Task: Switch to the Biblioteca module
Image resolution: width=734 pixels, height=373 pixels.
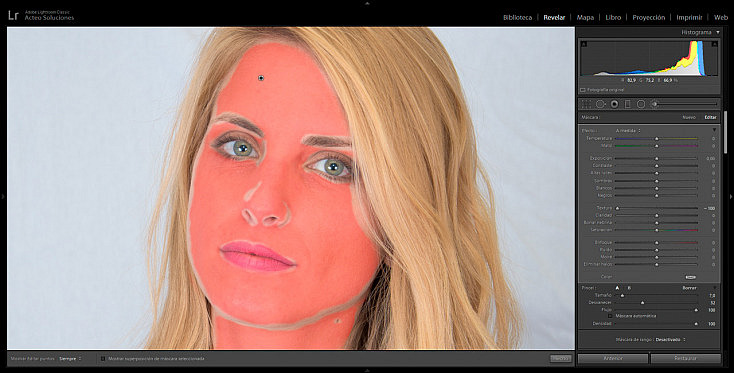Action: click(517, 17)
